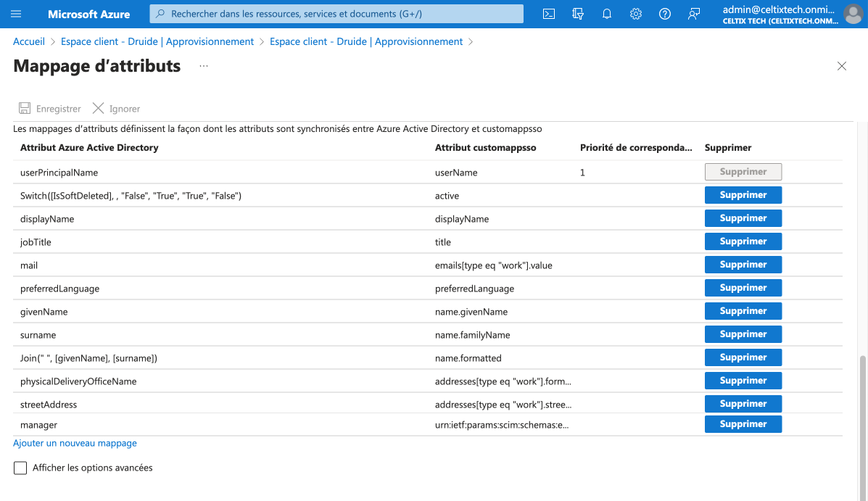Delete the preferredLanguage mapping
Viewport: 868px width, 501px height.
coord(743,288)
